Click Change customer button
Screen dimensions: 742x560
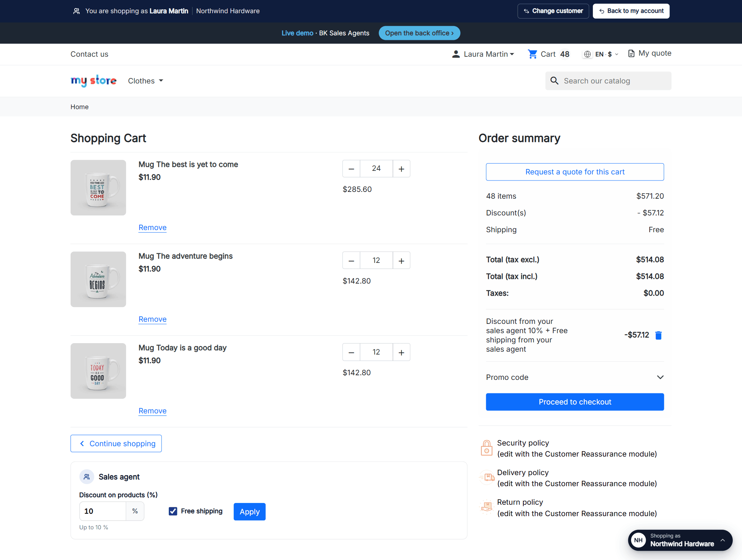point(553,11)
